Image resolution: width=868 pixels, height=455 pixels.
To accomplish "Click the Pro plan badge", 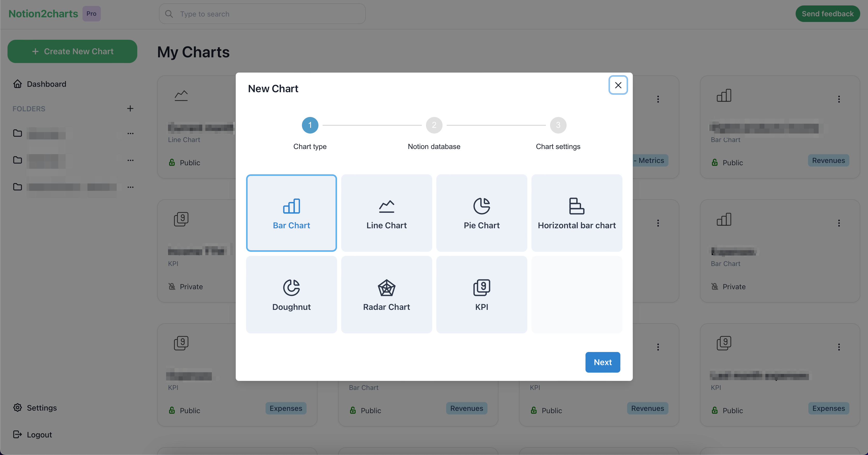I will click(91, 14).
